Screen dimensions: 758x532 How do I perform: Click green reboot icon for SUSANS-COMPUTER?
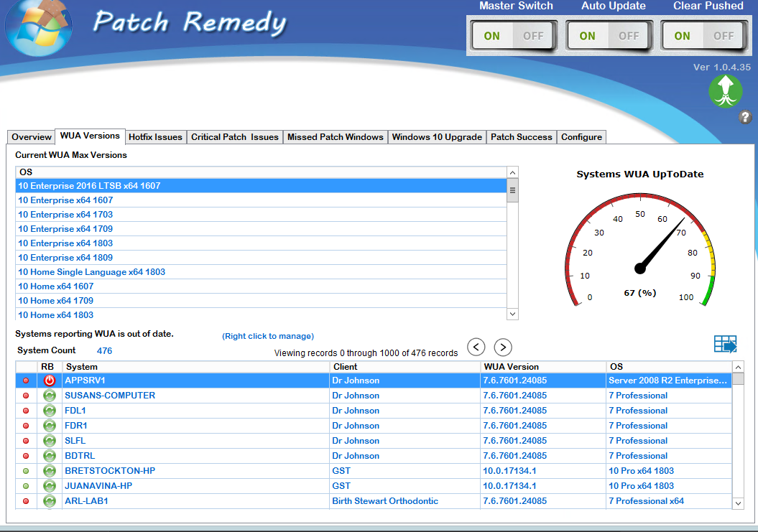point(50,396)
